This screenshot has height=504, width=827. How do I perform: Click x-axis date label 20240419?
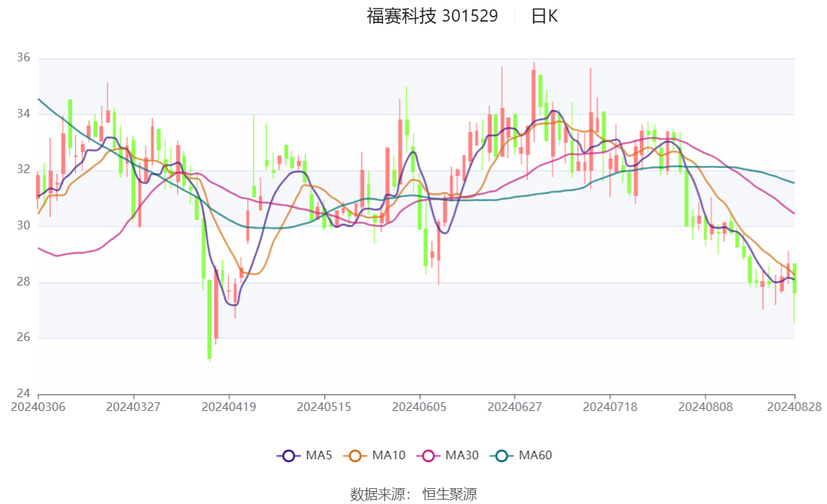[229, 407]
